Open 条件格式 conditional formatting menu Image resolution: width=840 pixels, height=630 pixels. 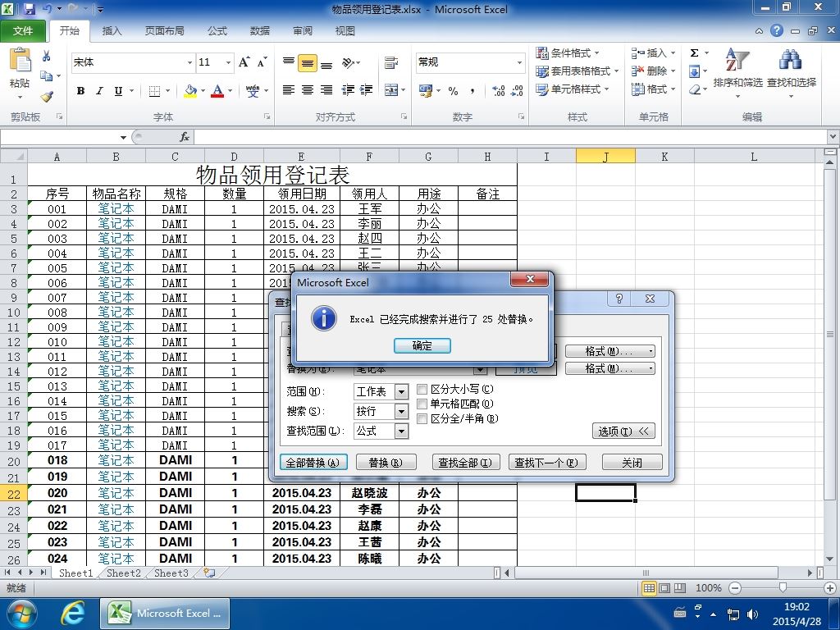568,52
